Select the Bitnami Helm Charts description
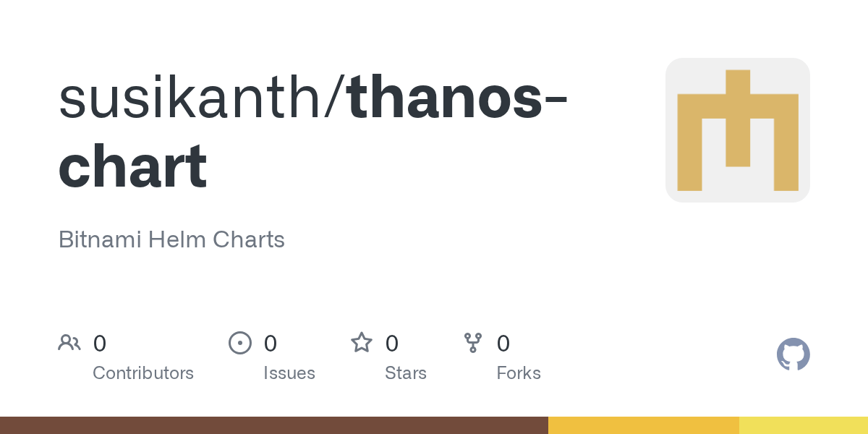This screenshot has height=434, width=868. 171,239
